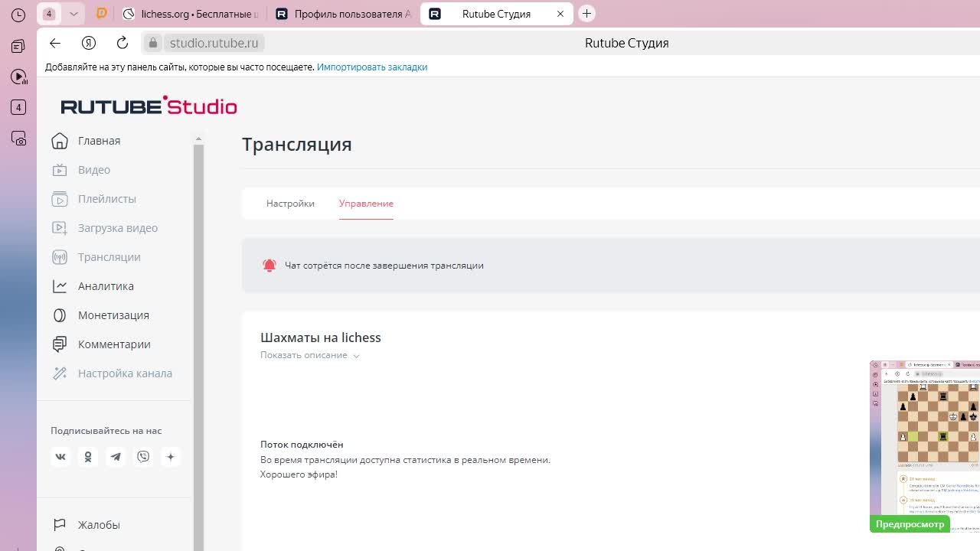
Task: Click the chart icon beside Аналитика
Action: 60,286
